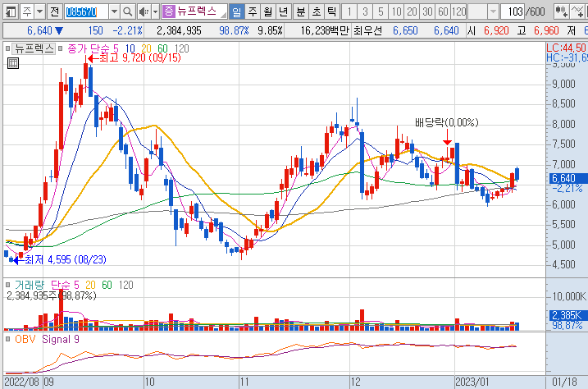Choose the 30 interval button
This screenshot has height=389, width=588.
click(x=427, y=12)
